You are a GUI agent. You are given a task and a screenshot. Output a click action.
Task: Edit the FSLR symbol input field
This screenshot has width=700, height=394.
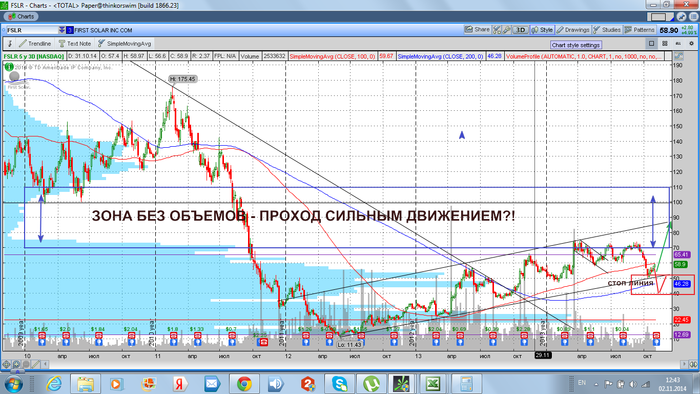point(32,30)
